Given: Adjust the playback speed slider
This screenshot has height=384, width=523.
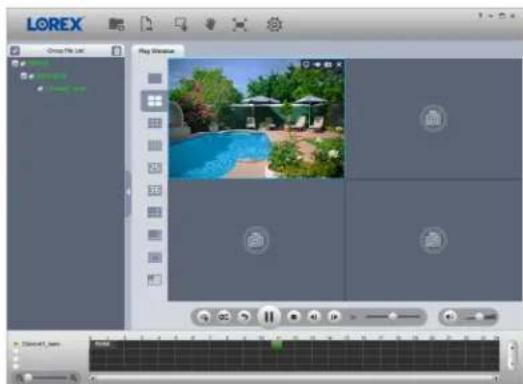Looking at the screenshot, I should coord(393,316).
